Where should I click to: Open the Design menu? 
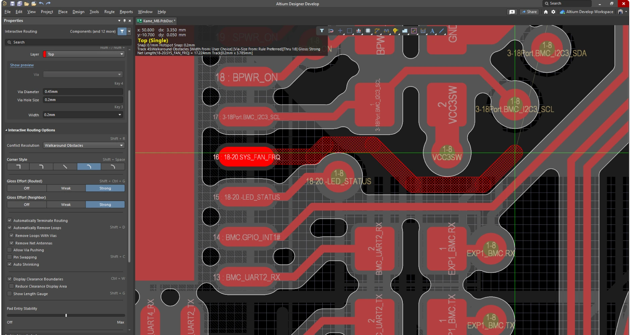coord(78,12)
